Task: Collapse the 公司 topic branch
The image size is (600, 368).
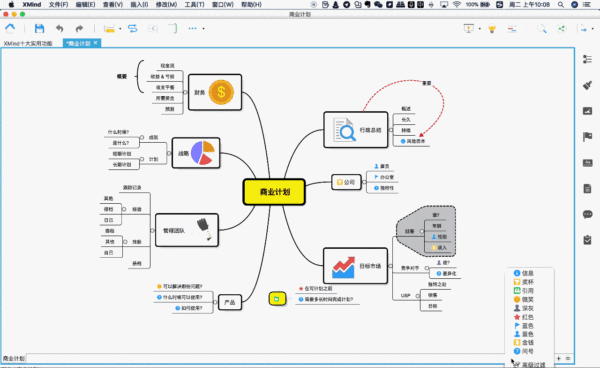Action: coord(364,182)
